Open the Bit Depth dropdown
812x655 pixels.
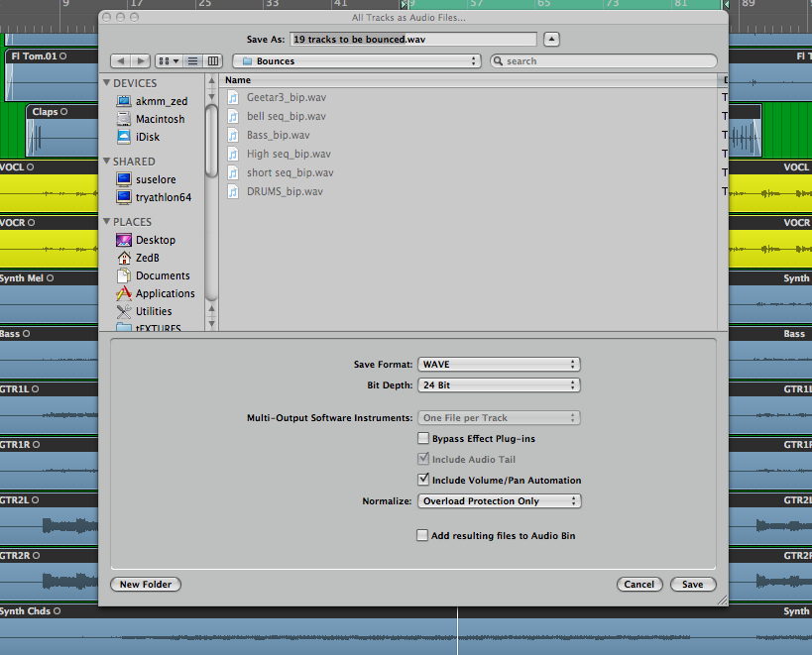pos(499,384)
